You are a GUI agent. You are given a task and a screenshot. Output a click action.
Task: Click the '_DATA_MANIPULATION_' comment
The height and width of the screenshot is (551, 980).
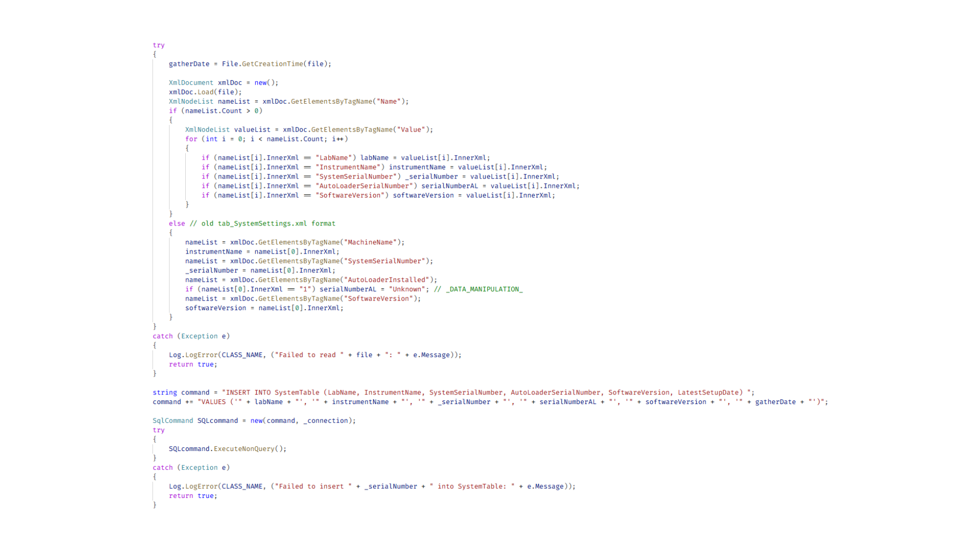478,289
